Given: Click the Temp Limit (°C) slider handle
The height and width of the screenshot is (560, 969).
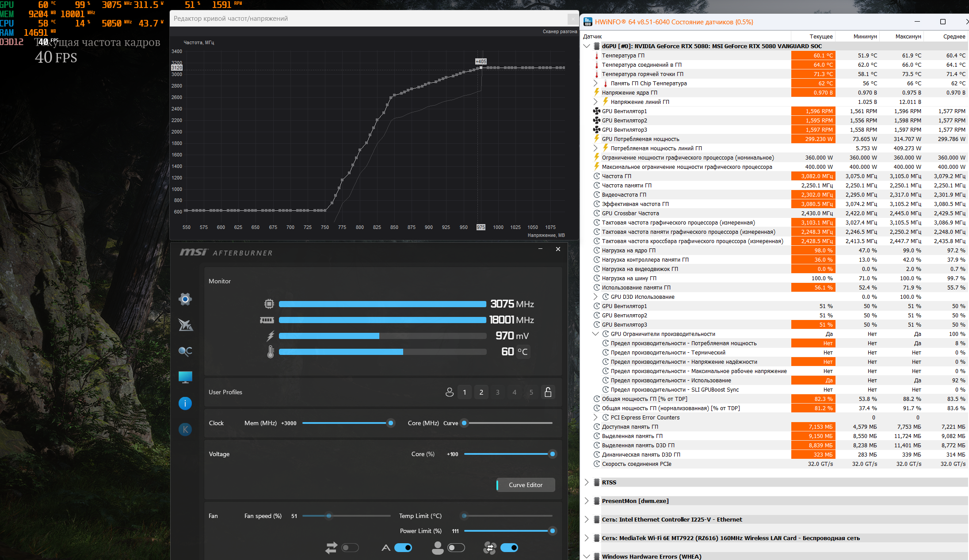Looking at the screenshot, I should pos(464,516).
